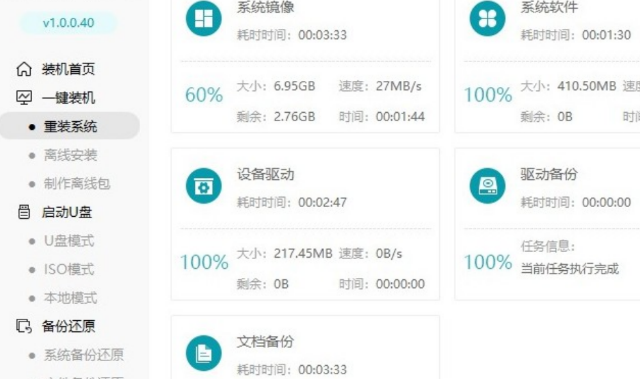Click the 驱动备份 disk icon

click(x=487, y=186)
